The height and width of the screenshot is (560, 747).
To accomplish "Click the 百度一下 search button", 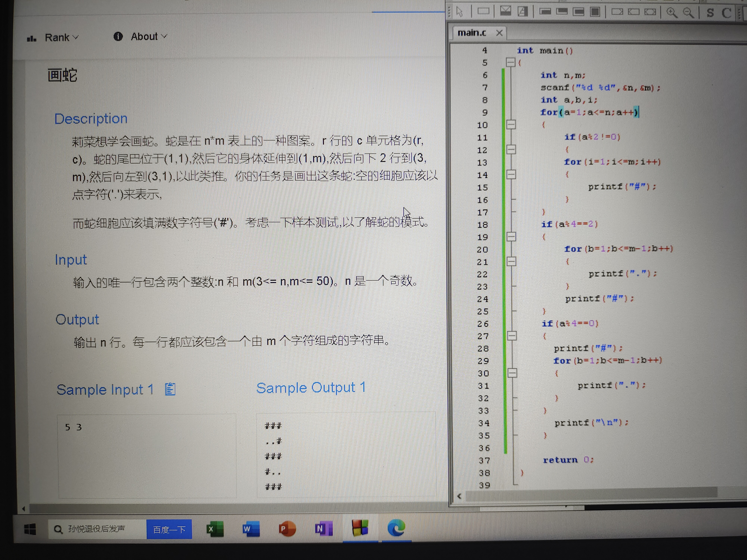I will (169, 529).
